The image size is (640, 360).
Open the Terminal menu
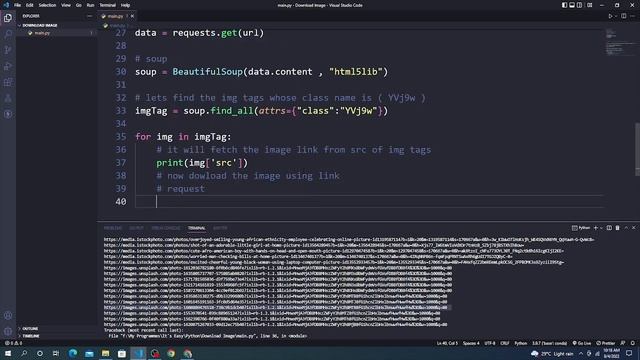pos(107,5)
